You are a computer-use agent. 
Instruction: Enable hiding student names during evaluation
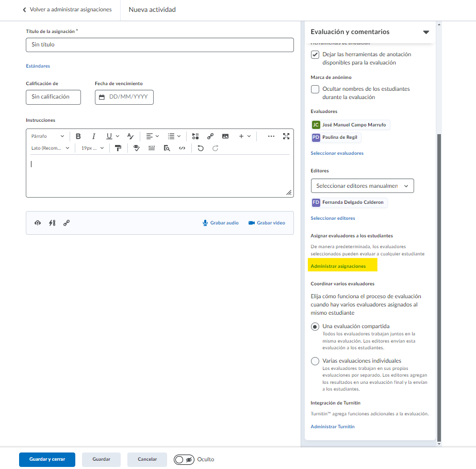(x=315, y=89)
